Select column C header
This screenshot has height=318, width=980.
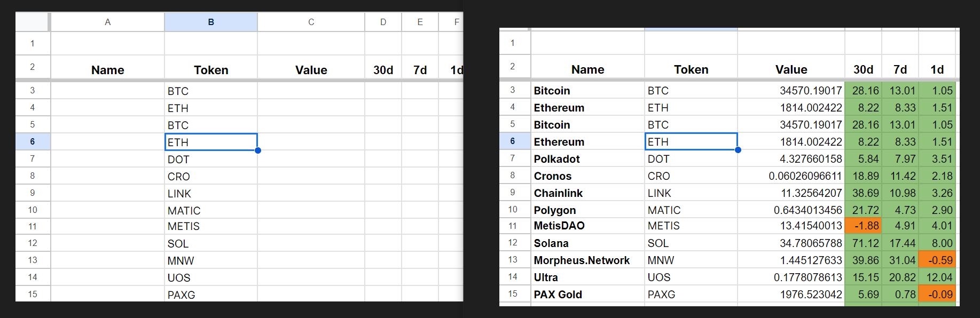click(311, 22)
